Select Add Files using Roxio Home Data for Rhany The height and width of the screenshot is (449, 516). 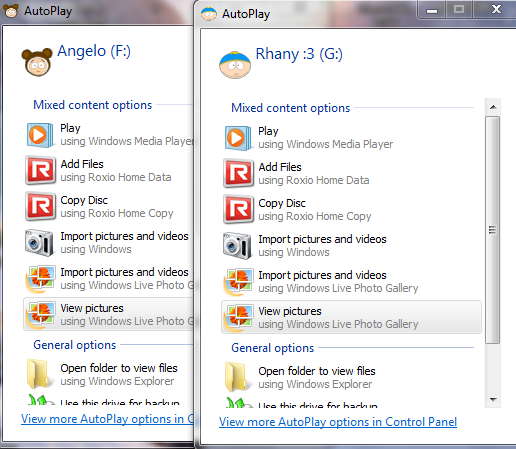tap(351, 174)
